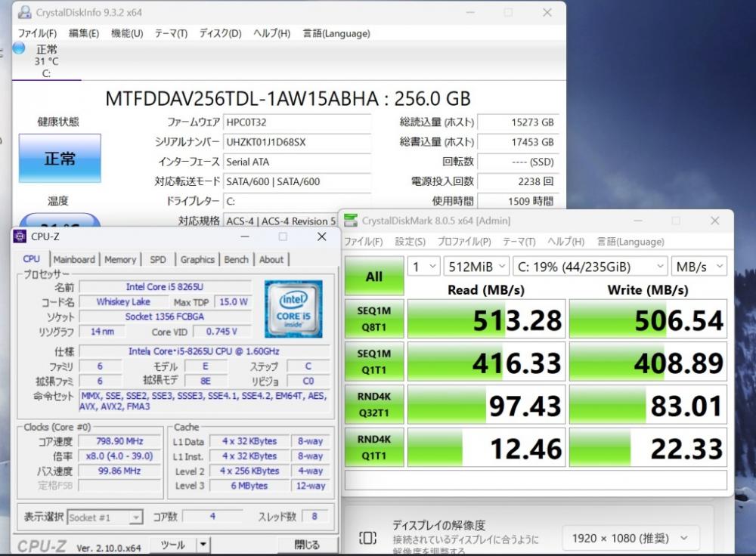Open the C: 19% drive selection dropdown
This screenshot has width=756, height=556.
coord(590,267)
